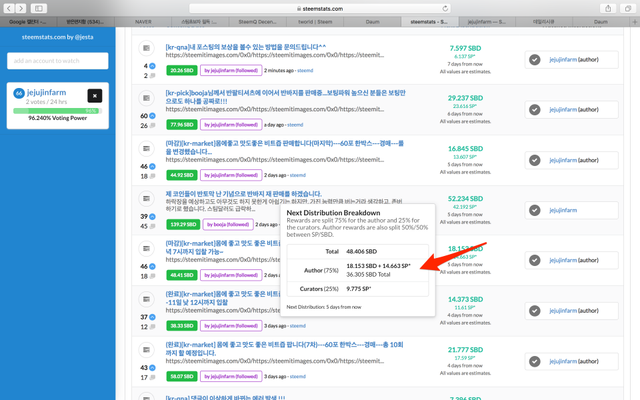This screenshot has height=400, width=640.
Task: Switch to the NAVER tab
Action: pyautogui.click(x=143, y=22)
